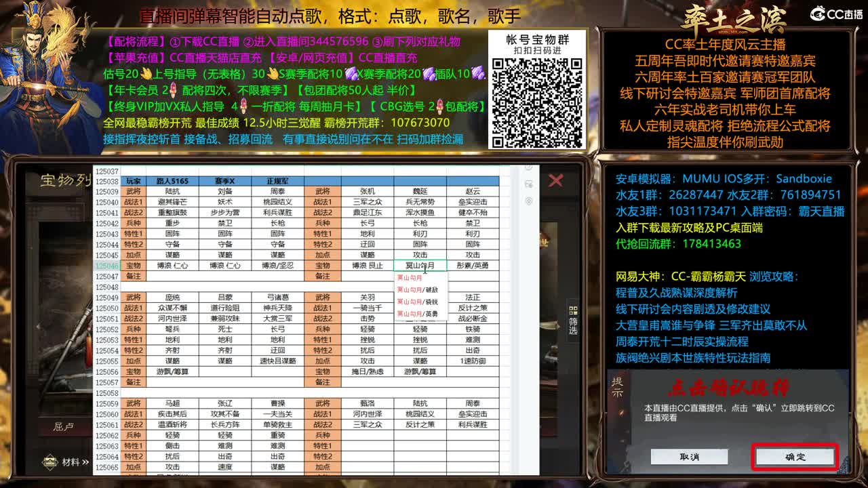
Task: Select the cell 法正
Action: pyautogui.click(x=473, y=298)
